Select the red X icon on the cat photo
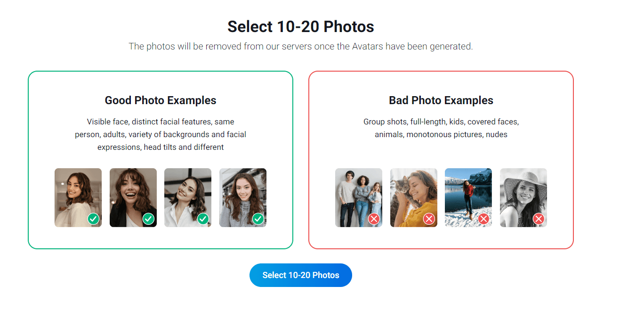The image size is (644, 311). (429, 219)
